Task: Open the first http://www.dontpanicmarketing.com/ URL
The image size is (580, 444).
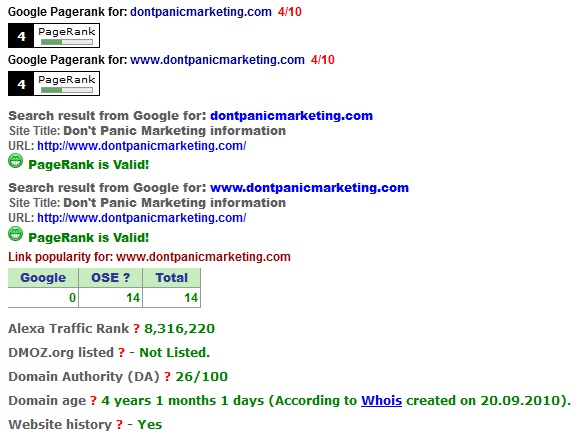Action: pos(142,146)
